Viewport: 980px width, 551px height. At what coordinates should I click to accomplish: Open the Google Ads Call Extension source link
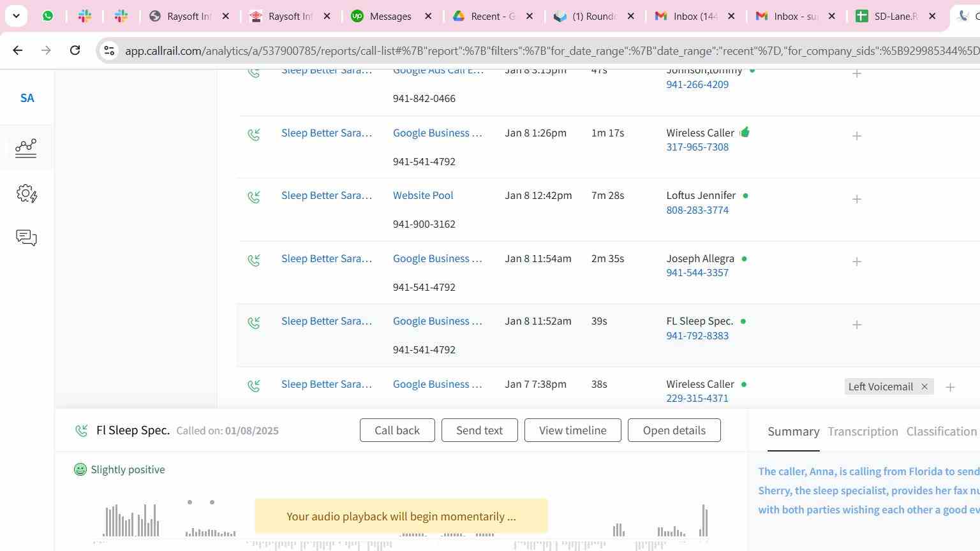[438, 71]
